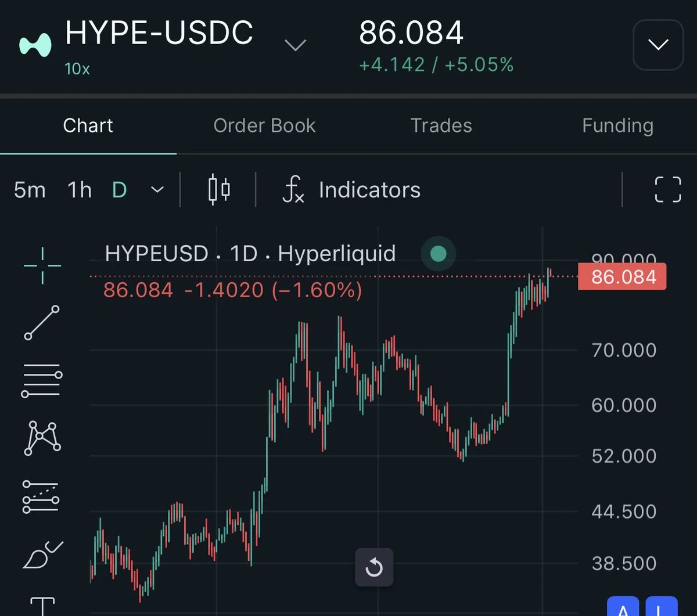Open the Indicators menu
Viewport: 697px width, 616px height.
[x=369, y=190]
